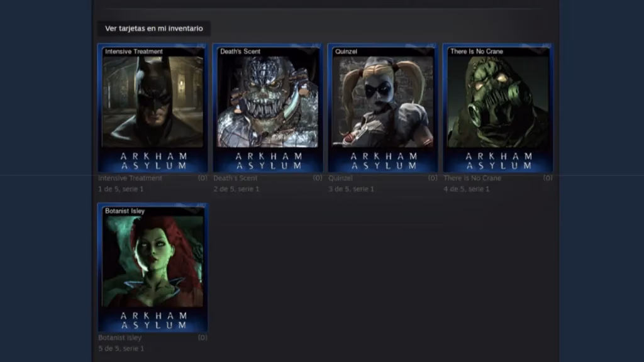This screenshot has width=644, height=362.
Task: Click 'There Is No Crane' caption below card
Action: (472, 178)
